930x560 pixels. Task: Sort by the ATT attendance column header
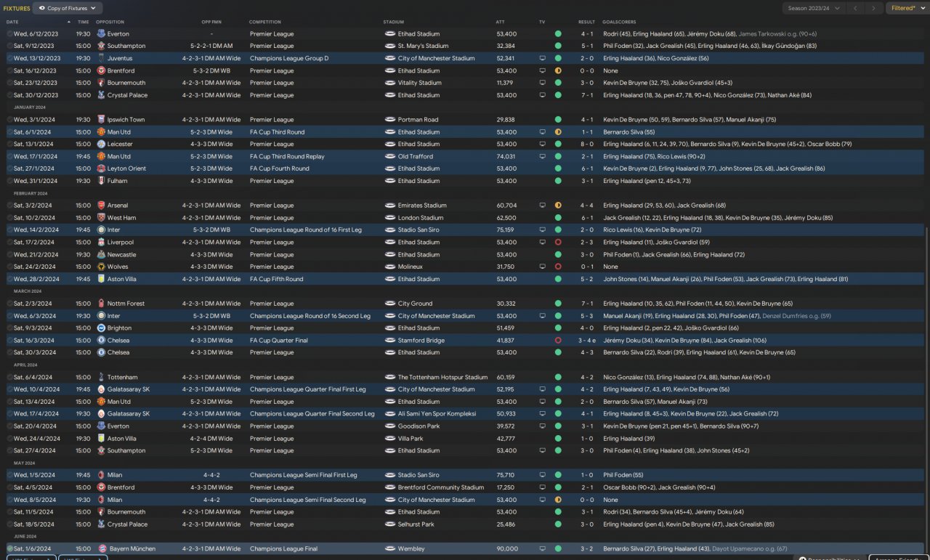click(501, 22)
